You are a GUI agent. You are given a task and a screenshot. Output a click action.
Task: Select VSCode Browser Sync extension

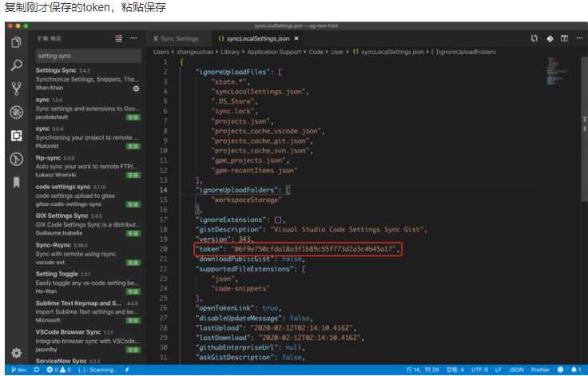point(88,340)
